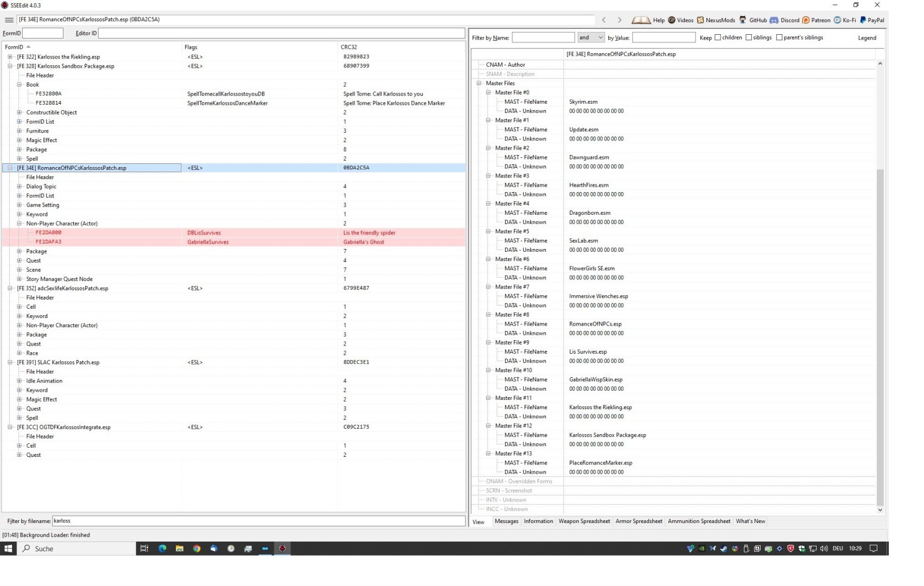Open Help with the book icon
This screenshot has width=924, height=586.
tap(648, 20)
